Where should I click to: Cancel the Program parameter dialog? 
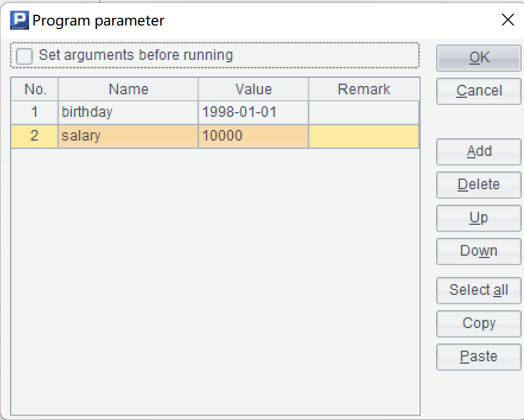479,91
